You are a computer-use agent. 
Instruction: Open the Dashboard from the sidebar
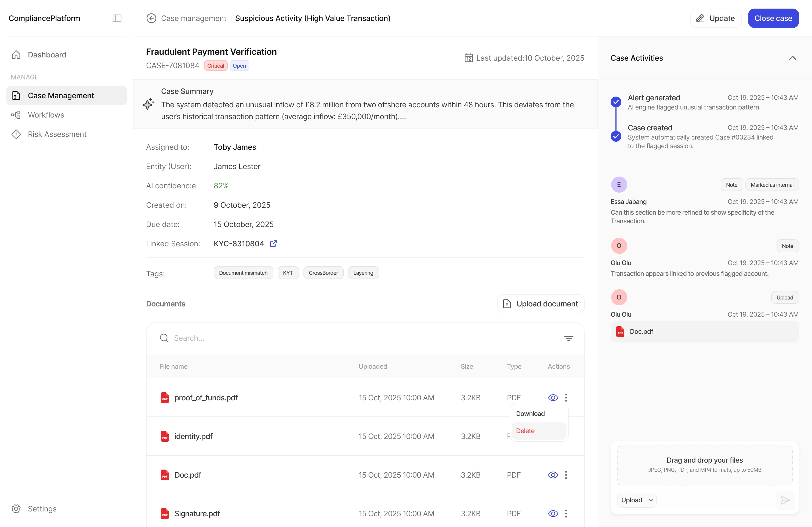coord(47,54)
